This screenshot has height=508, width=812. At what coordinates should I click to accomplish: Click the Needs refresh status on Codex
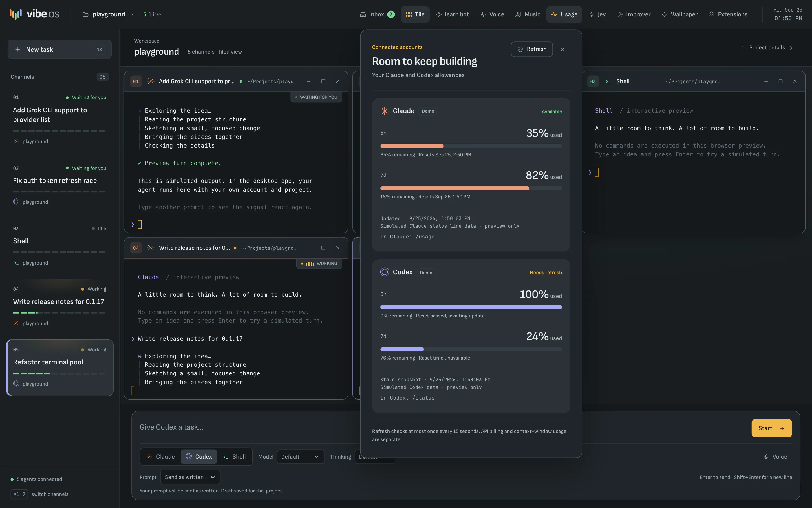tap(546, 272)
